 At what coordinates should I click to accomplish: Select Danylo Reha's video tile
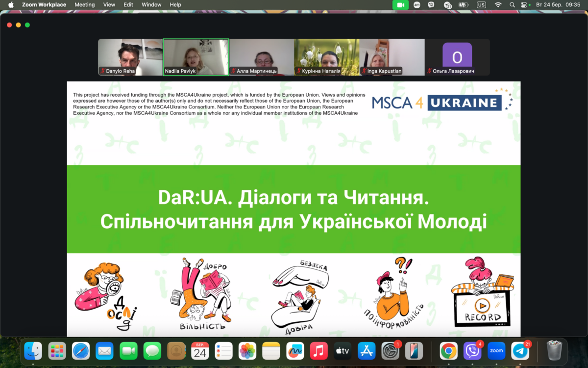pyautogui.click(x=130, y=57)
